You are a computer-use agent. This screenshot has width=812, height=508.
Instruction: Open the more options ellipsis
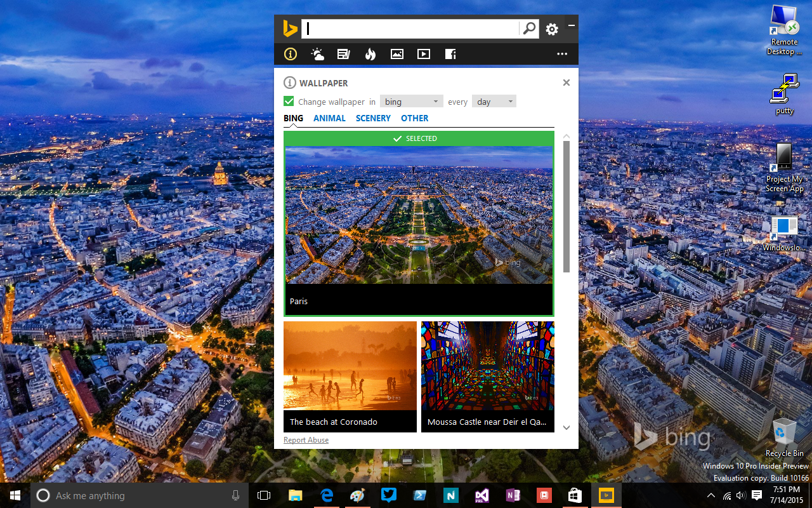pos(562,54)
